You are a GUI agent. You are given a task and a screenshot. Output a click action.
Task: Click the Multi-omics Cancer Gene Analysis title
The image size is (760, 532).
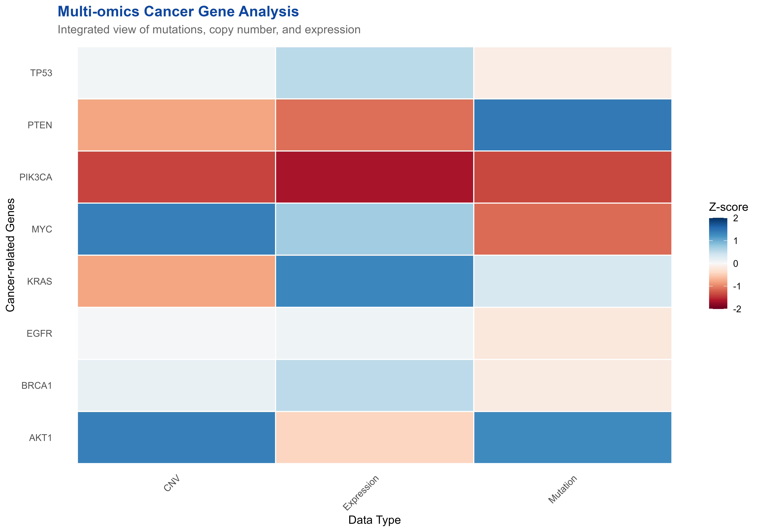pyautogui.click(x=178, y=12)
